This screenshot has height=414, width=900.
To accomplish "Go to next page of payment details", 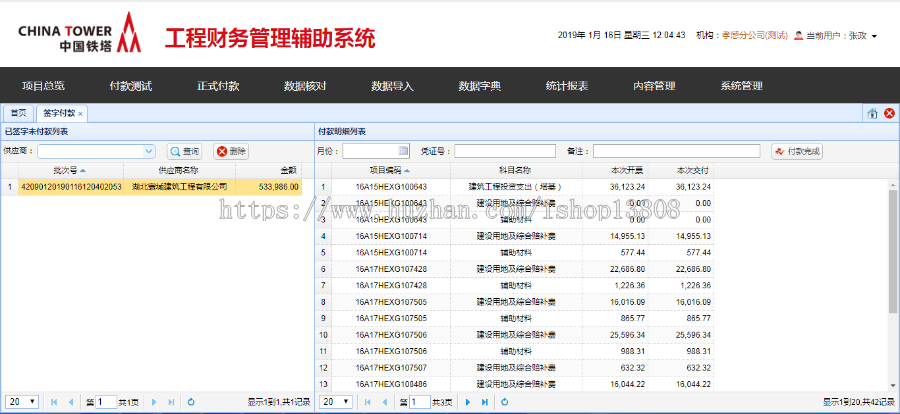I will pyautogui.click(x=468, y=402).
